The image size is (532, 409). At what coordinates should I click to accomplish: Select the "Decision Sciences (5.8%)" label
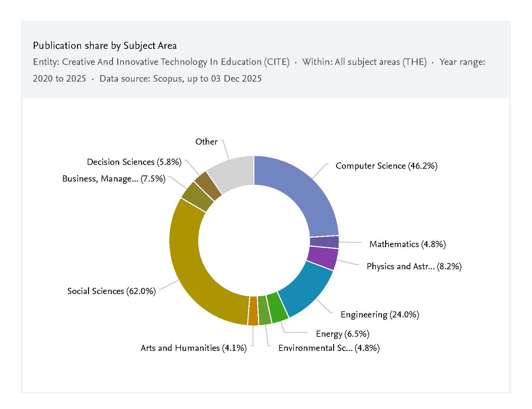click(x=134, y=162)
